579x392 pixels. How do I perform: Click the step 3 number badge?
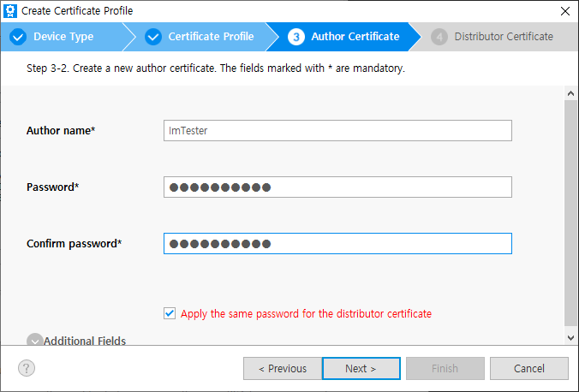pyautogui.click(x=295, y=37)
